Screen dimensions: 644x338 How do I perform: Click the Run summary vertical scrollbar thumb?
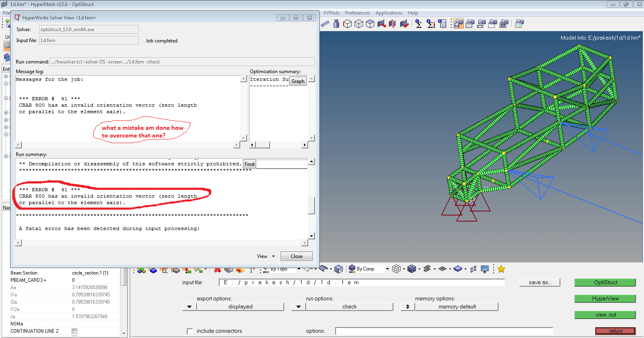pyautogui.click(x=311, y=205)
